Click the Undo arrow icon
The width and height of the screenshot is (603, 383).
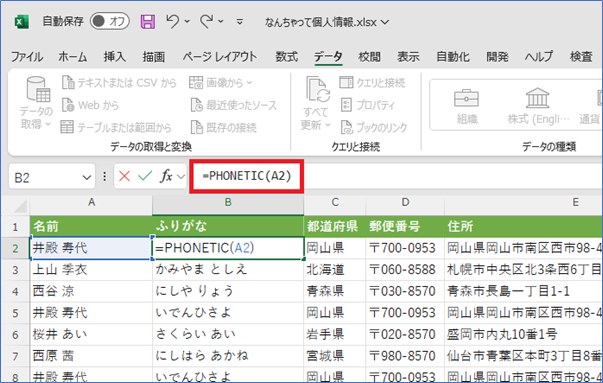(173, 21)
